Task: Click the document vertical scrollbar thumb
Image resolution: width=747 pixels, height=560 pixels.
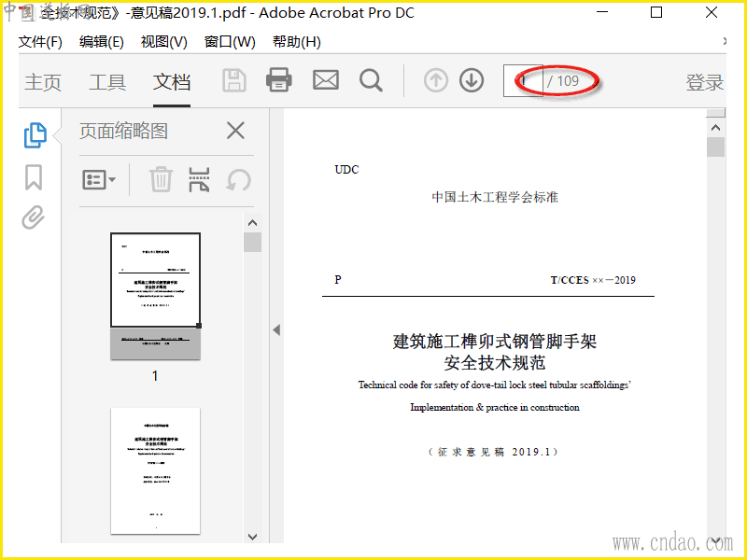Action: pos(715,147)
